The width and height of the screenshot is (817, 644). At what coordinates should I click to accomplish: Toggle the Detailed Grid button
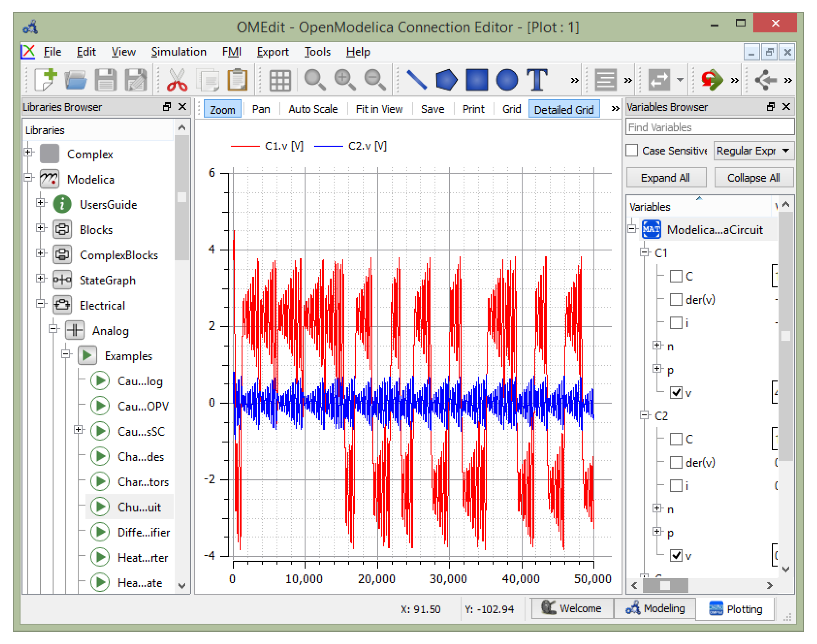pyautogui.click(x=564, y=109)
